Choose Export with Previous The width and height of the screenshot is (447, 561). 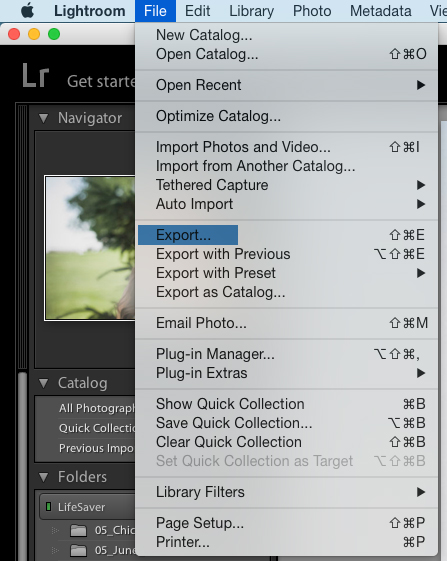[286, 254]
